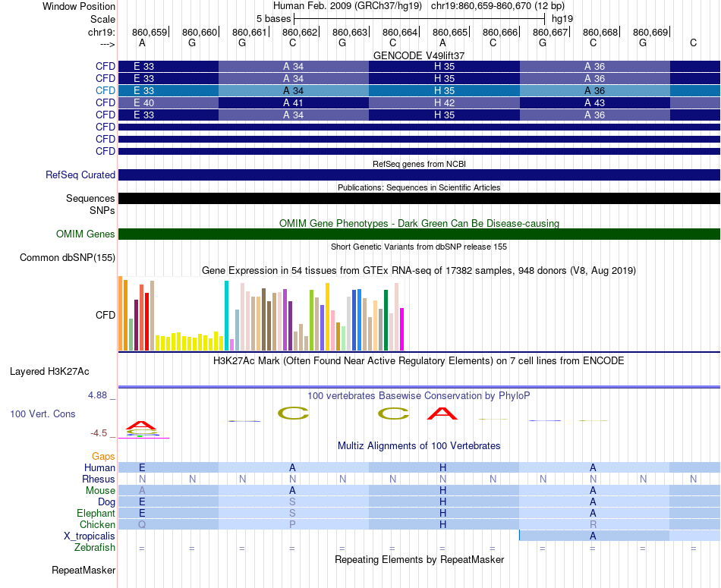Select the Dog alignment row label
The image size is (721, 588).
click(x=106, y=502)
